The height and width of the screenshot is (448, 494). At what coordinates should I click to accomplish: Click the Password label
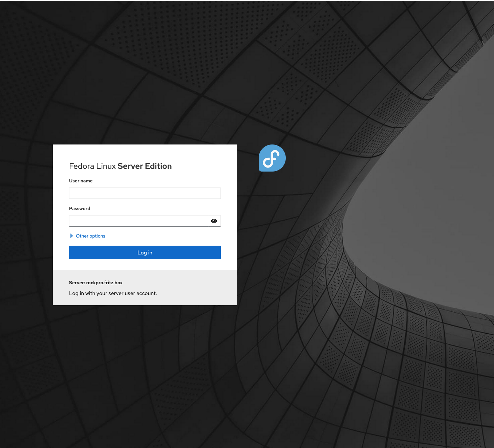(80, 208)
